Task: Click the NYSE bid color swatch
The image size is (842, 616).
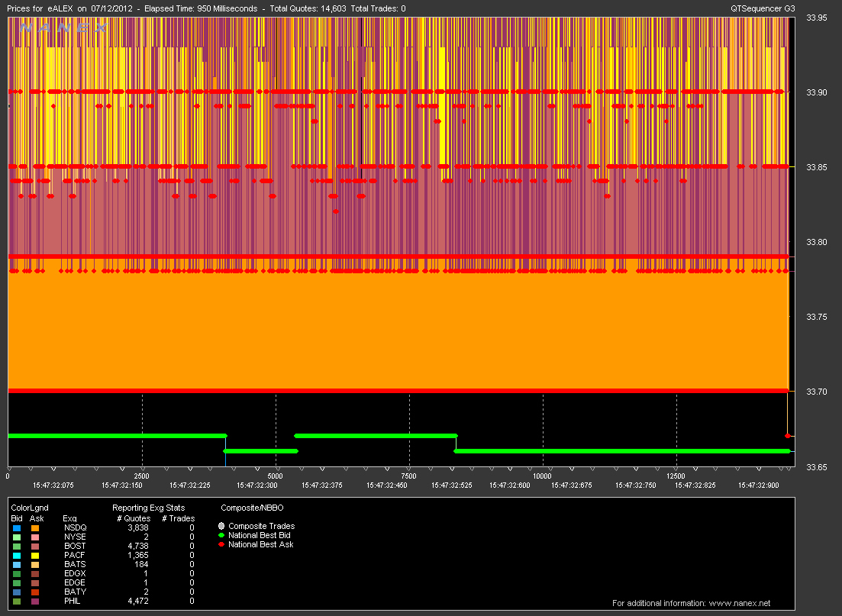Action: pos(17,537)
